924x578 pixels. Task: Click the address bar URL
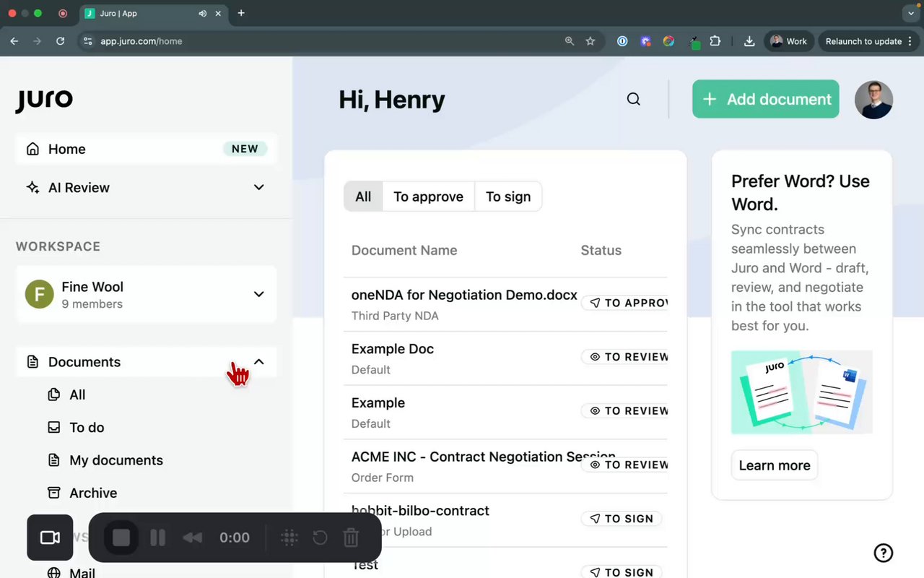coord(141,41)
